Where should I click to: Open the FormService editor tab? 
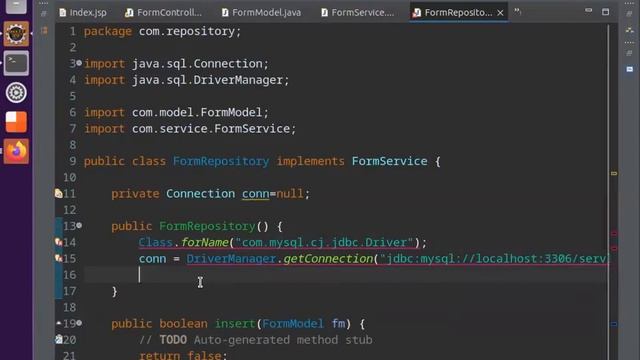(x=358, y=13)
